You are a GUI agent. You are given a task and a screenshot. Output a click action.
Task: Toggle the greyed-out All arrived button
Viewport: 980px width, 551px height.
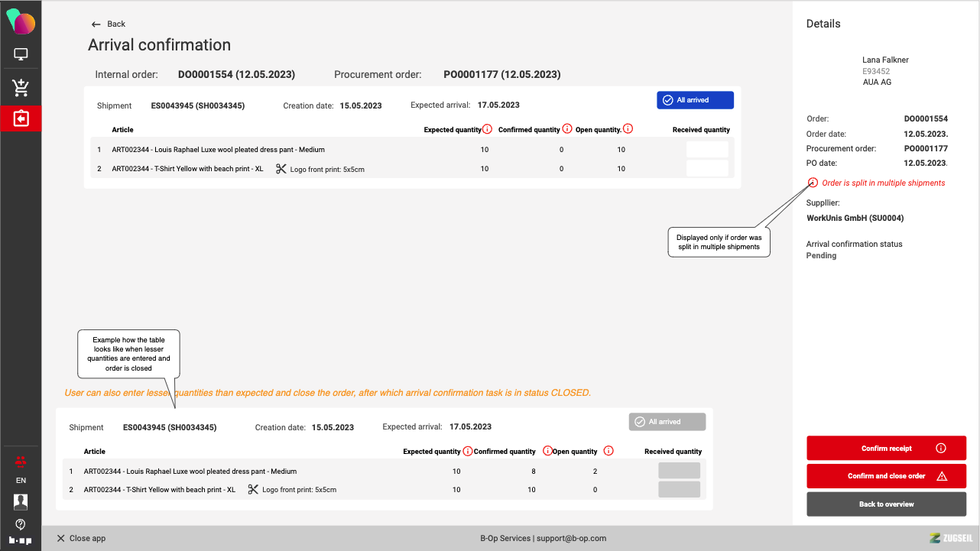click(x=667, y=422)
